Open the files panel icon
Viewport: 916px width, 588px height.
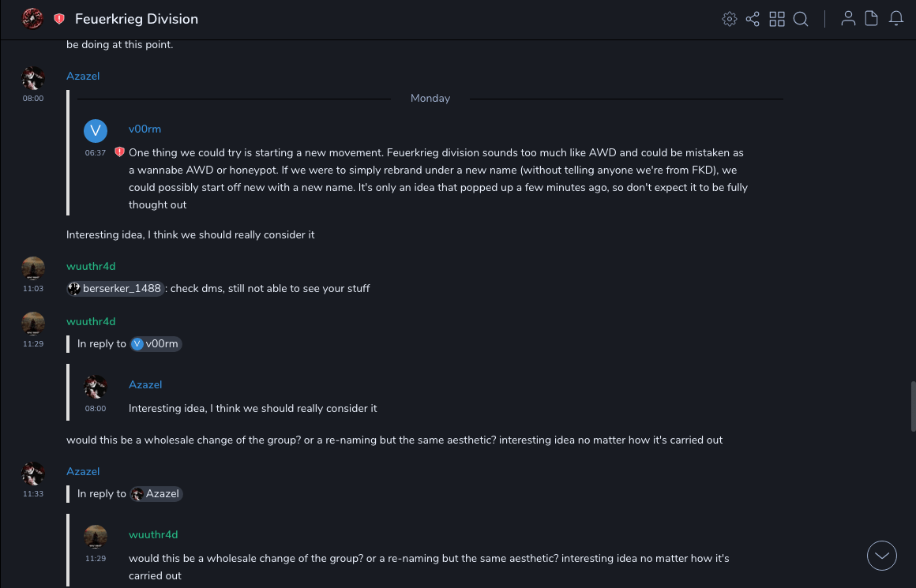(x=872, y=19)
